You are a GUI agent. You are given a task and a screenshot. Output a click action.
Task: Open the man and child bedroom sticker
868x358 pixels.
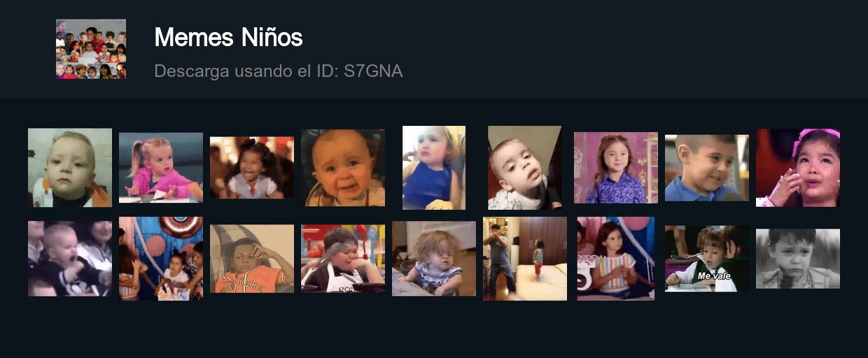click(525, 259)
